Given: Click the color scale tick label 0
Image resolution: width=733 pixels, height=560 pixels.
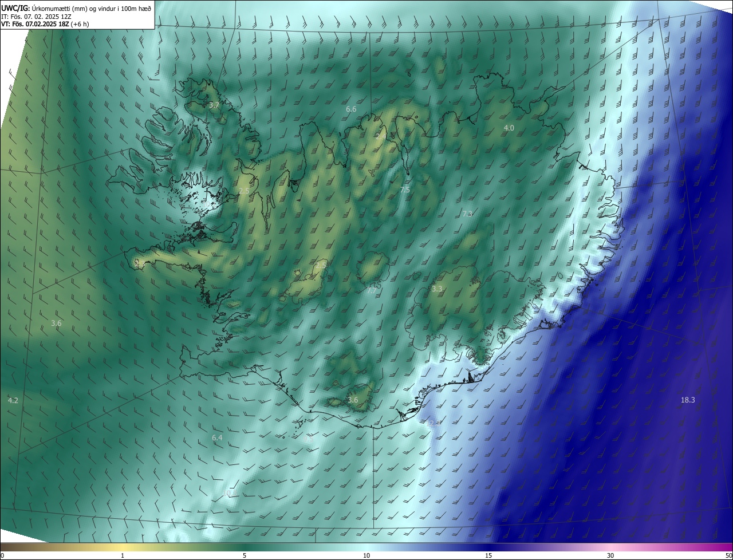Looking at the screenshot, I should point(2,556).
